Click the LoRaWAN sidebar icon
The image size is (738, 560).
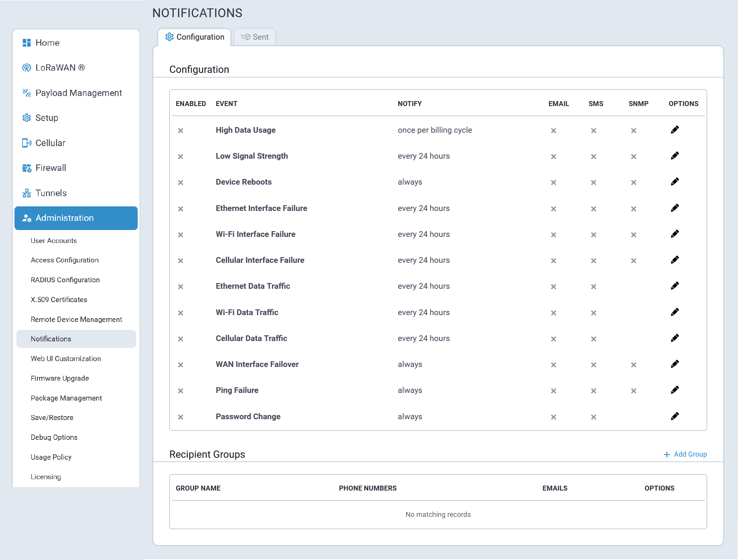pos(26,68)
